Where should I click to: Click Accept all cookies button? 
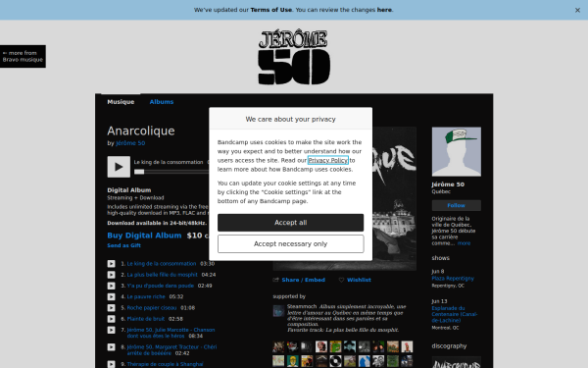coord(291,223)
